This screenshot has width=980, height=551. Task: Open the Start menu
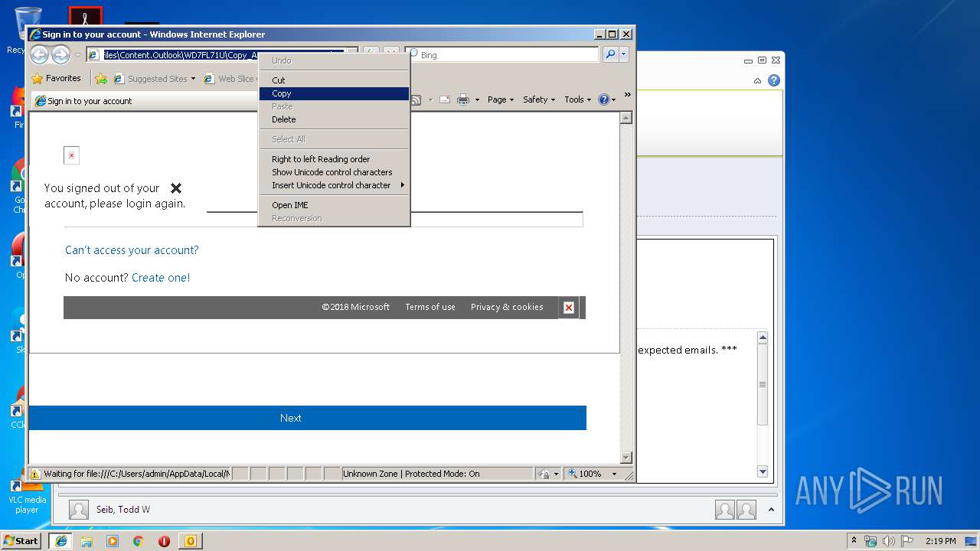coord(21,540)
